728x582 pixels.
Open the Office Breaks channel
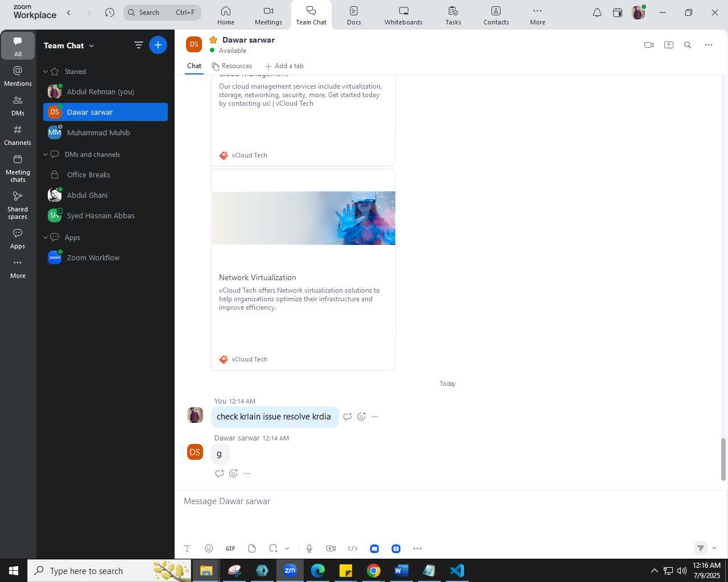pos(105,174)
